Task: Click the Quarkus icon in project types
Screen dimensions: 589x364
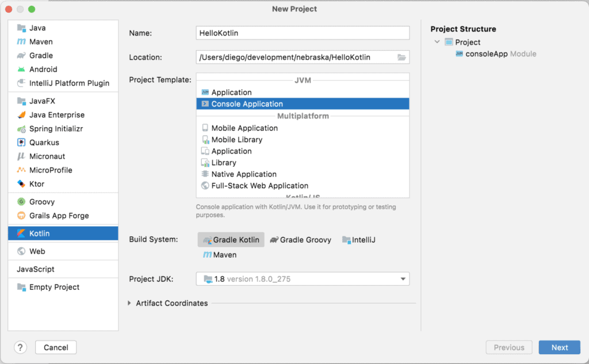Action: pyautogui.click(x=21, y=143)
